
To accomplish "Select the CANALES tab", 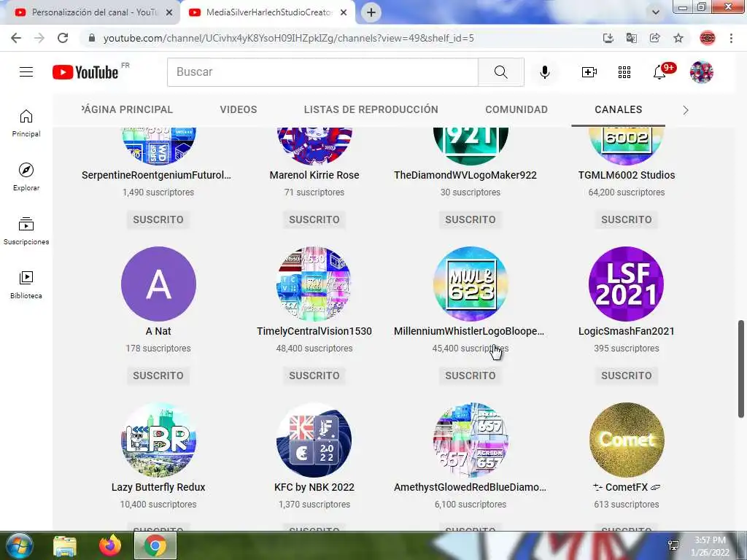I will (x=618, y=109).
